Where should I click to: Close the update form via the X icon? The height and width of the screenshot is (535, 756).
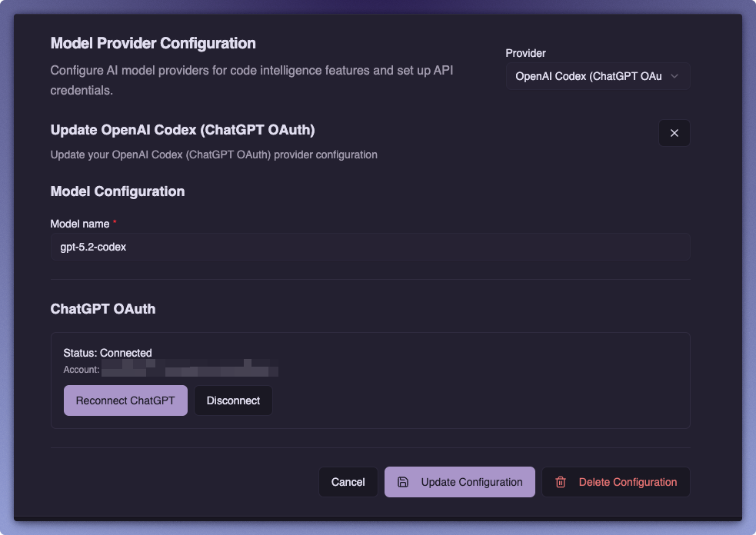click(x=674, y=132)
